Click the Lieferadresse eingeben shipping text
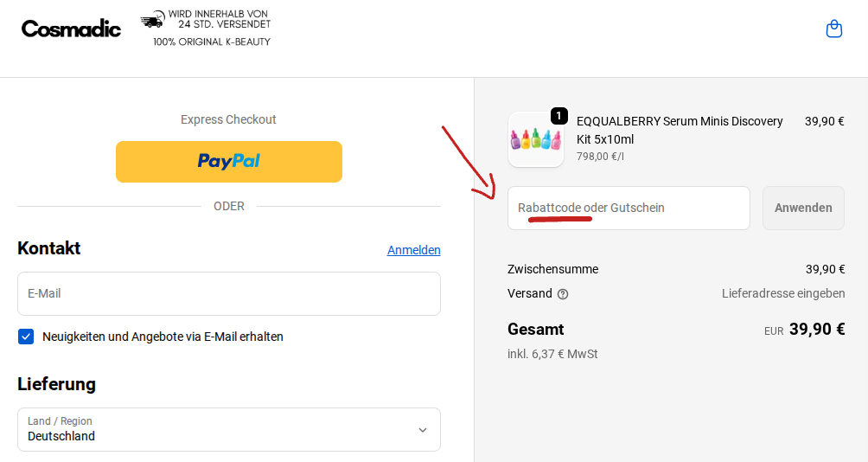Screen dimensions: 868x462 coord(783,293)
